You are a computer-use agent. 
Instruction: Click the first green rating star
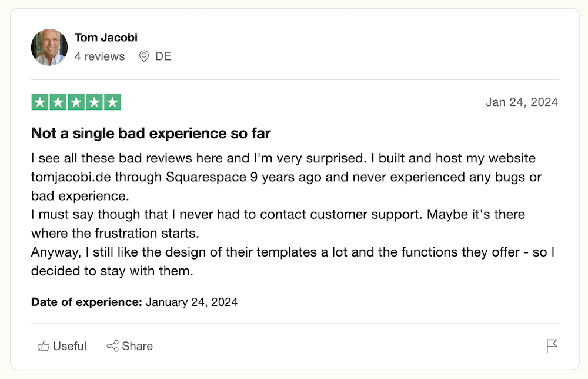[40, 102]
